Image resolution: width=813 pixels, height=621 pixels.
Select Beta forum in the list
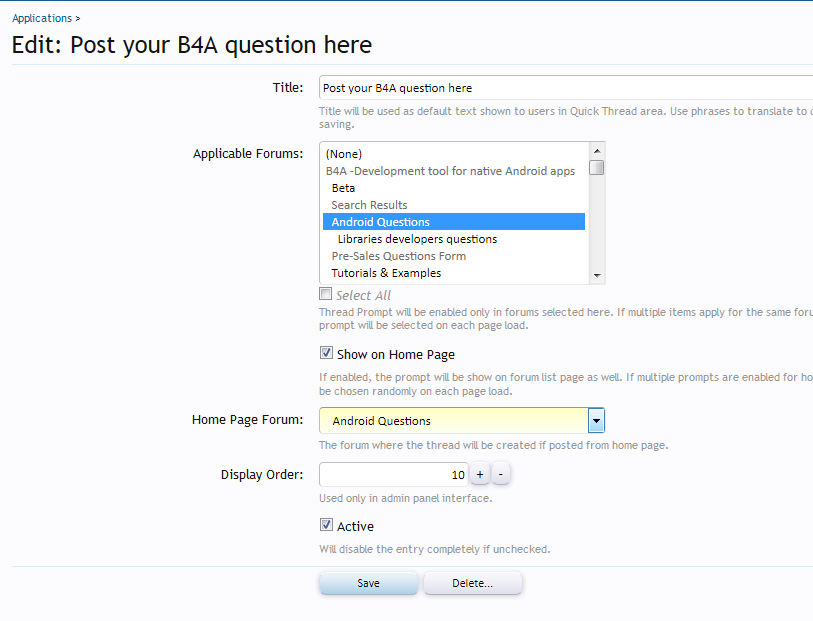343,188
